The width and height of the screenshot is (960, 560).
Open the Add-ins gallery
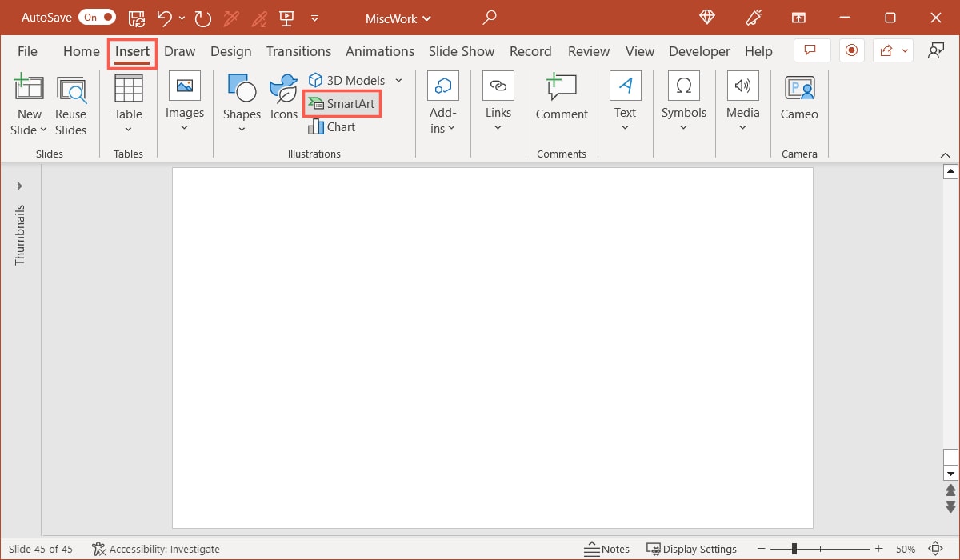(442, 100)
